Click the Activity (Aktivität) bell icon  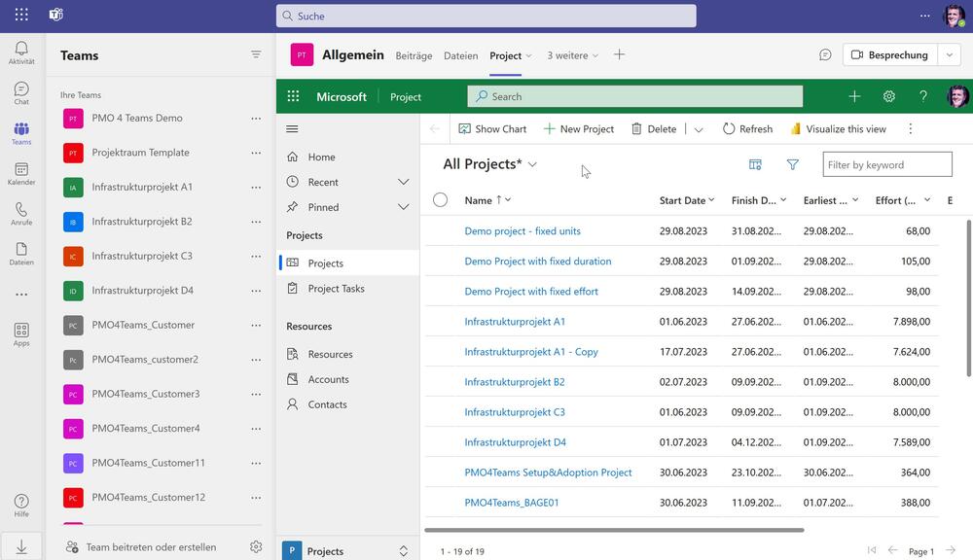[21, 52]
